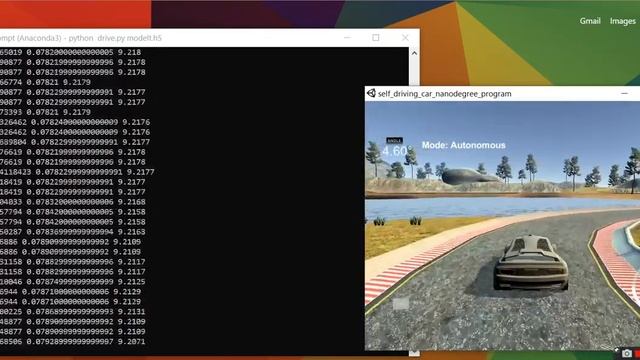Image resolution: width=640 pixels, height=360 pixels.
Task: Click the "Mode: Autonomous" label
Action: [463, 145]
